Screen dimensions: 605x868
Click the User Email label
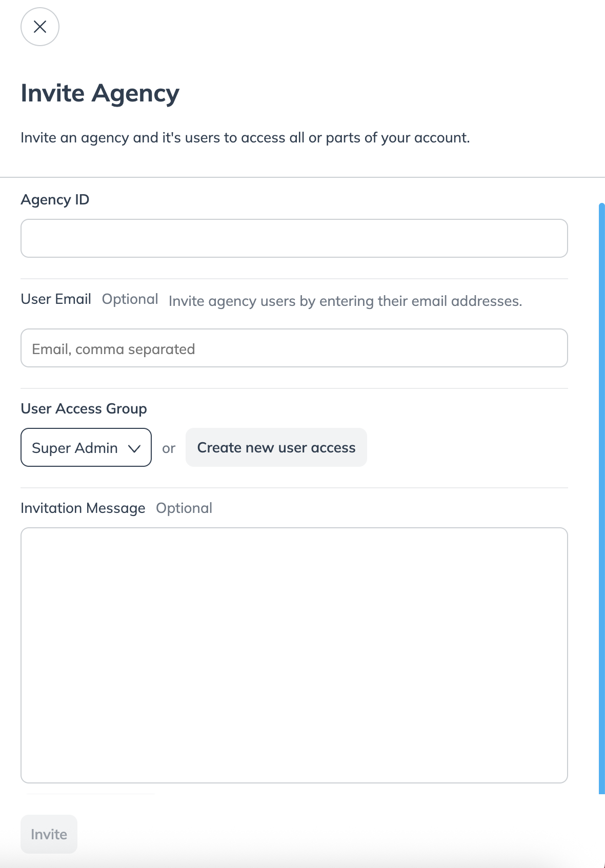point(56,299)
